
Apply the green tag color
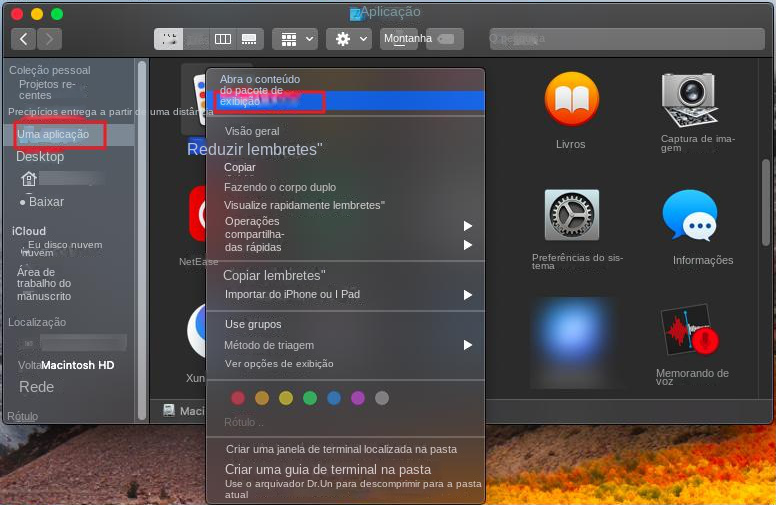coord(310,398)
